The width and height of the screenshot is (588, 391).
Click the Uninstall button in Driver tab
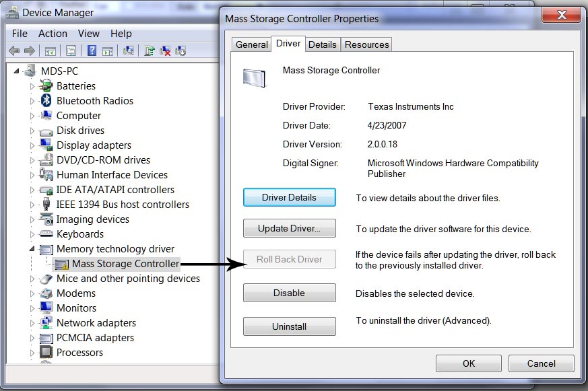click(x=289, y=326)
